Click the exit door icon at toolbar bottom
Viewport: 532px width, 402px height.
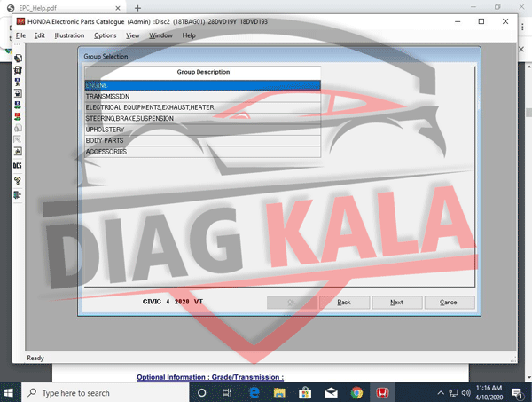click(x=18, y=195)
